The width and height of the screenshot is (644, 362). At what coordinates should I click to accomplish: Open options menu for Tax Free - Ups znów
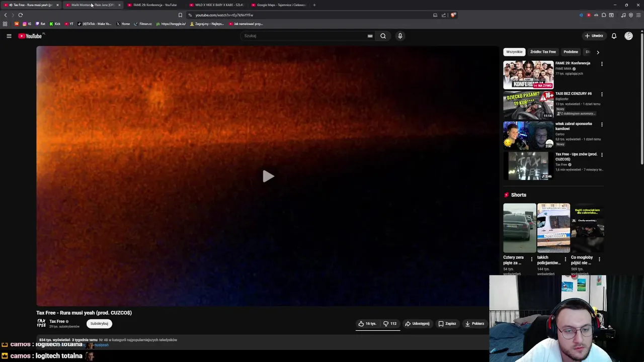[602, 154]
